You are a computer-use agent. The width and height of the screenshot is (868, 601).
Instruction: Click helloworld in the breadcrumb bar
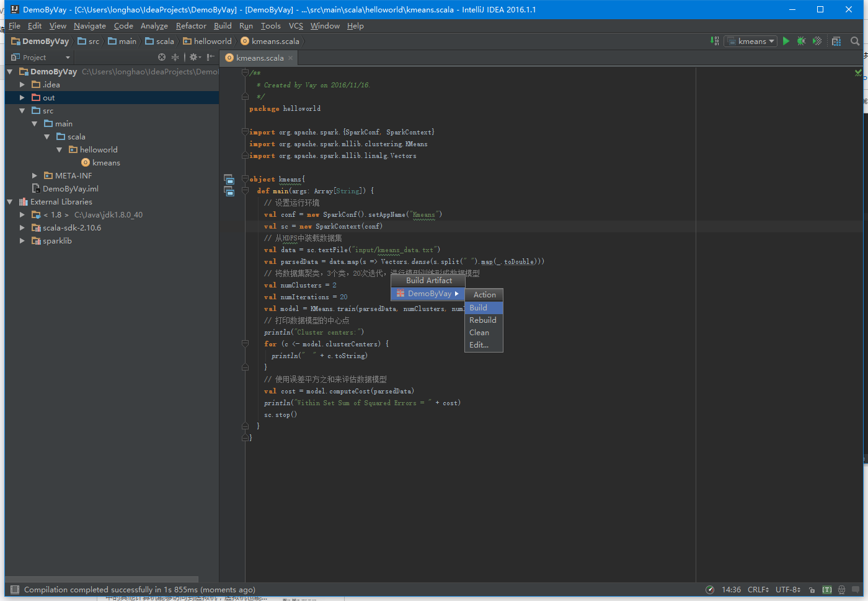coord(212,42)
